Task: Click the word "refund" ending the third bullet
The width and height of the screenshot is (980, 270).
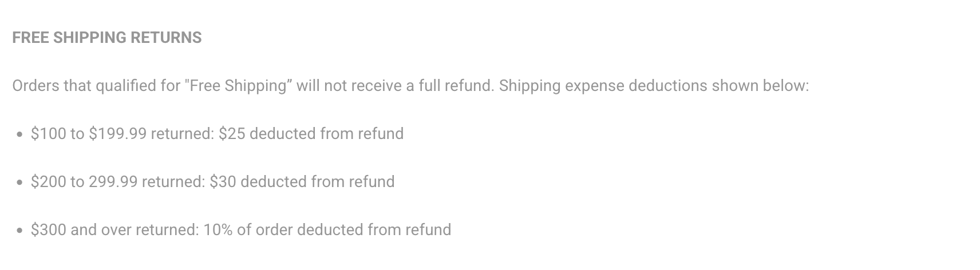Action: pyautogui.click(x=428, y=230)
